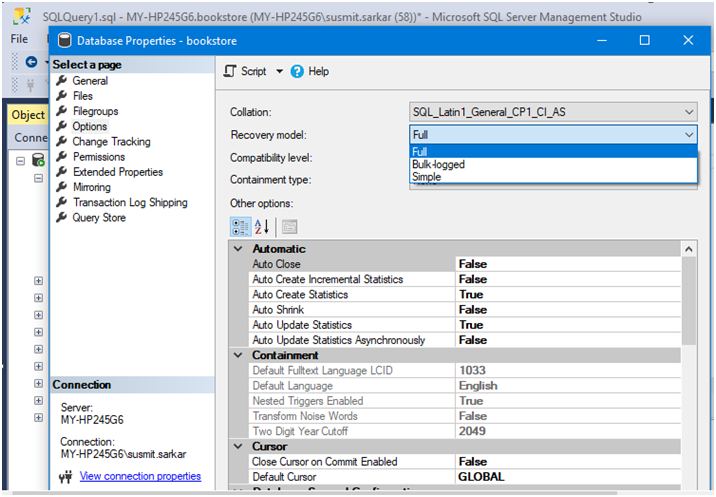Select the Options page
The image size is (716, 497).
coord(90,126)
